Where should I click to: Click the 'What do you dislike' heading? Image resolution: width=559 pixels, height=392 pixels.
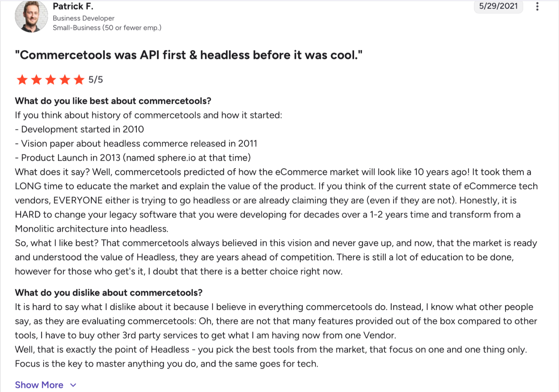[x=108, y=293]
